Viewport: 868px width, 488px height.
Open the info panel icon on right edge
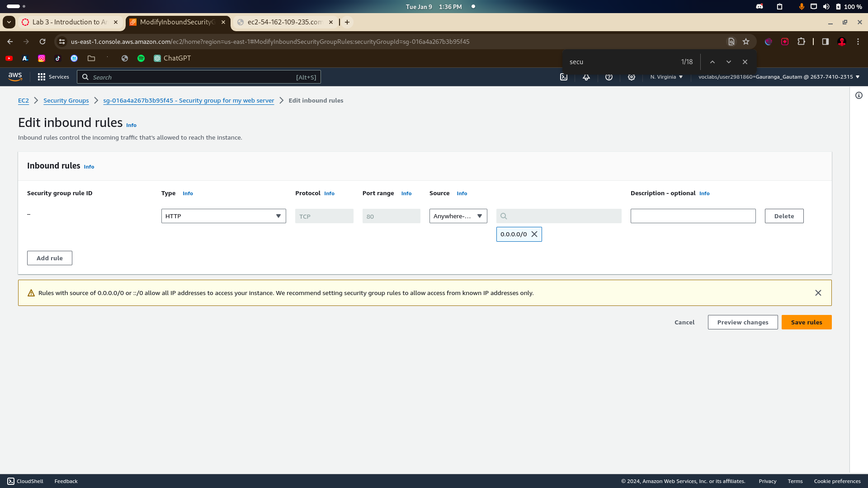[x=859, y=95]
